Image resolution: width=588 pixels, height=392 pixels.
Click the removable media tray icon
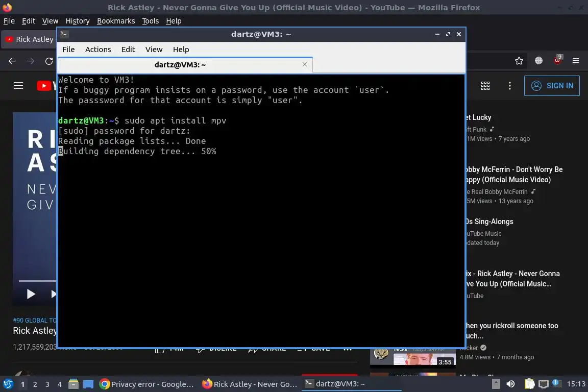496,384
